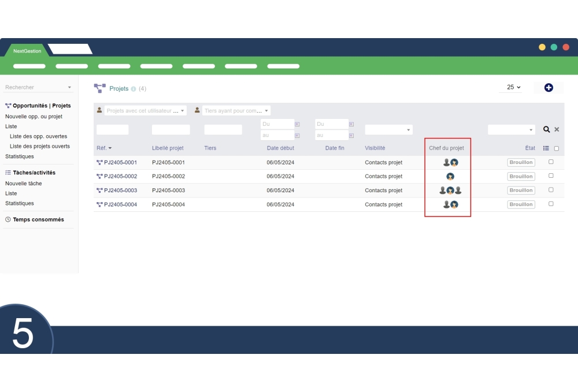Expand 'Projets avec cet utilisateur' dropdown
Viewport: 578px width, 392px height.
point(146,111)
